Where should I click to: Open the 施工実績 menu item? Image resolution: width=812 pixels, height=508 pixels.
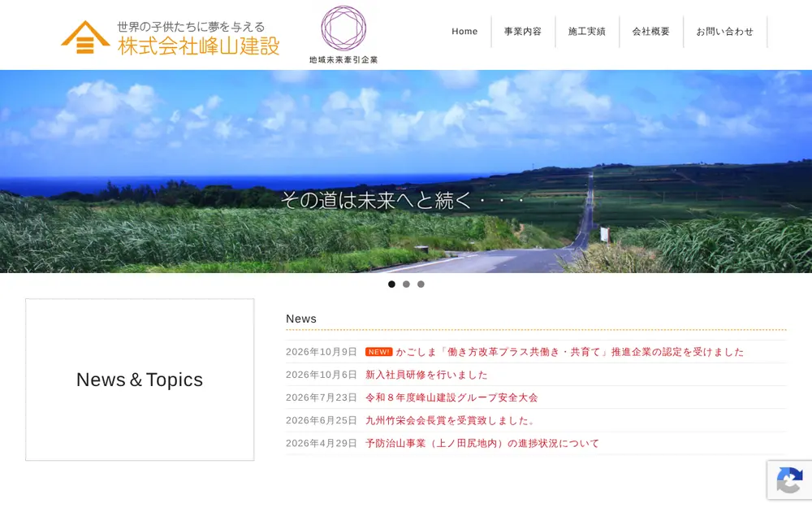587,32
